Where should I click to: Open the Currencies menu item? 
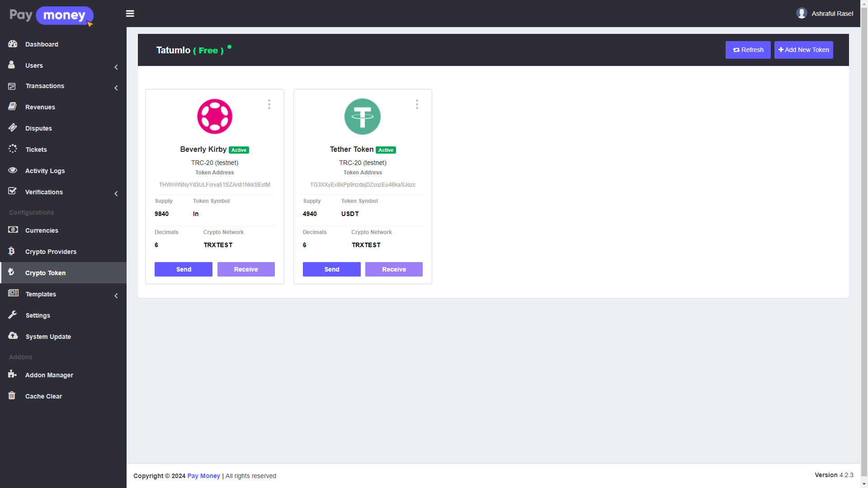point(42,230)
